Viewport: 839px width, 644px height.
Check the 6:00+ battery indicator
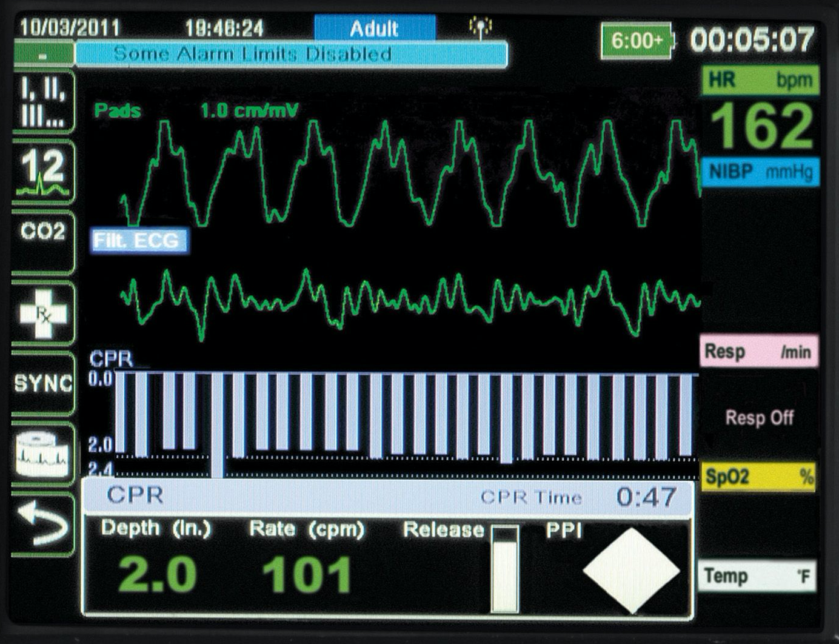tap(637, 41)
